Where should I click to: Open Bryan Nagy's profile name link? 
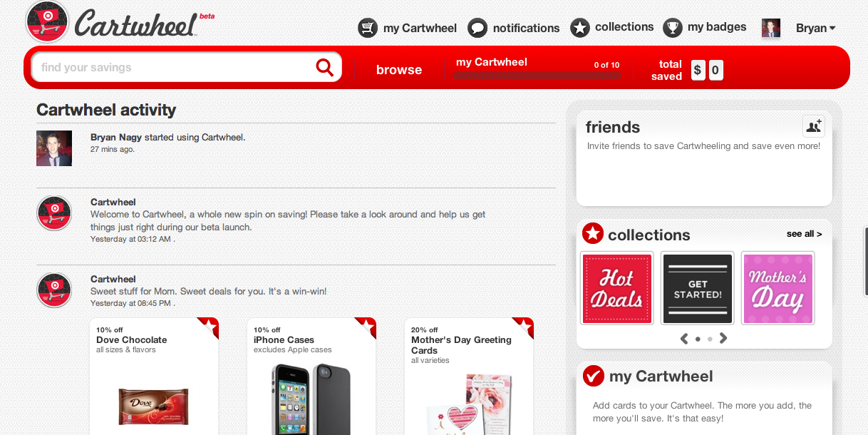[x=116, y=137]
